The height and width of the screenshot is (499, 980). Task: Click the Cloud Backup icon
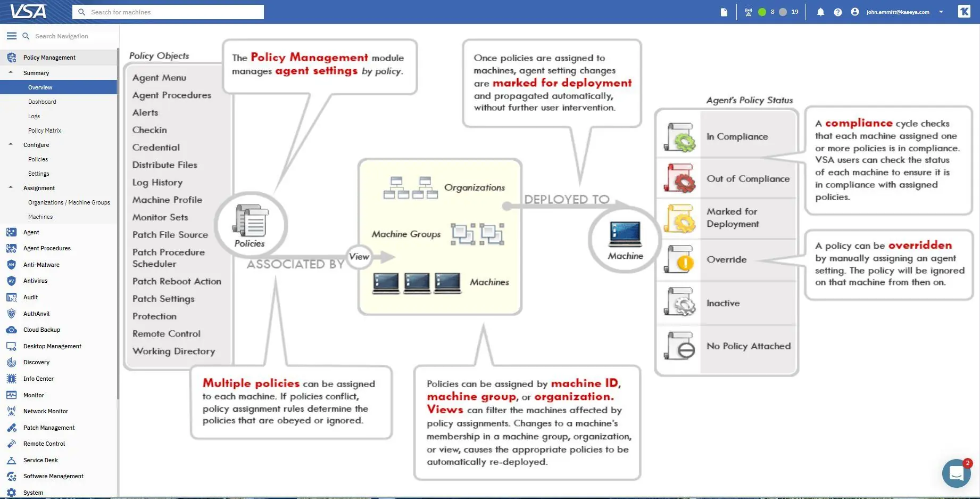(x=11, y=330)
